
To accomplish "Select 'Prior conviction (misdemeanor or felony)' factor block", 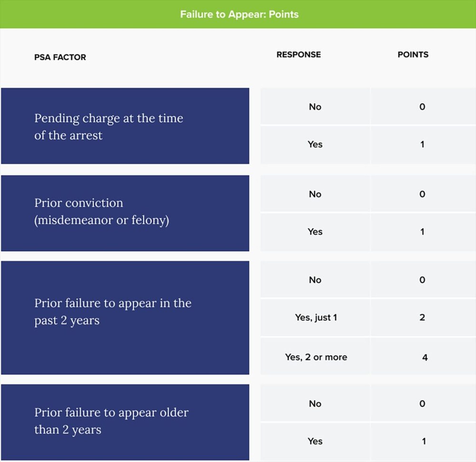I will pyautogui.click(x=125, y=213).
